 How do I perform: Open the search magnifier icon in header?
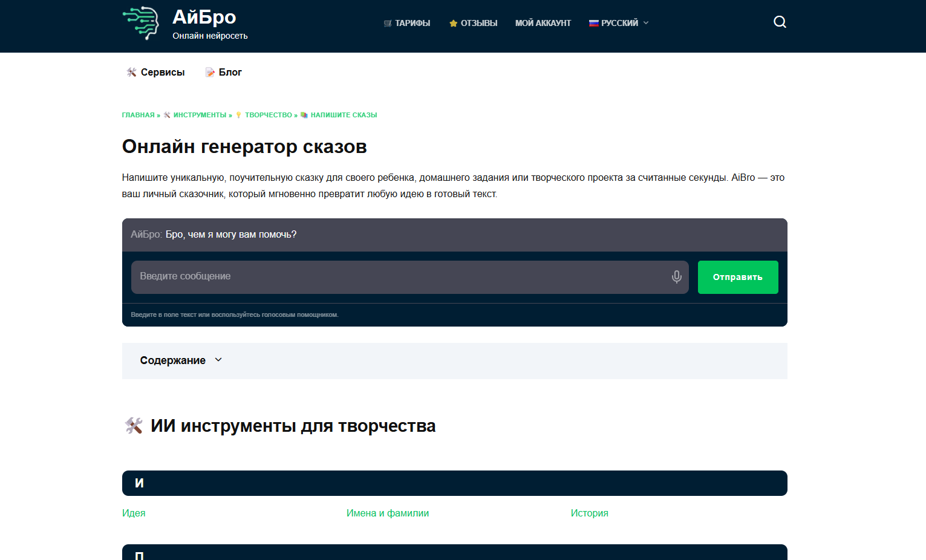point(780,22)
